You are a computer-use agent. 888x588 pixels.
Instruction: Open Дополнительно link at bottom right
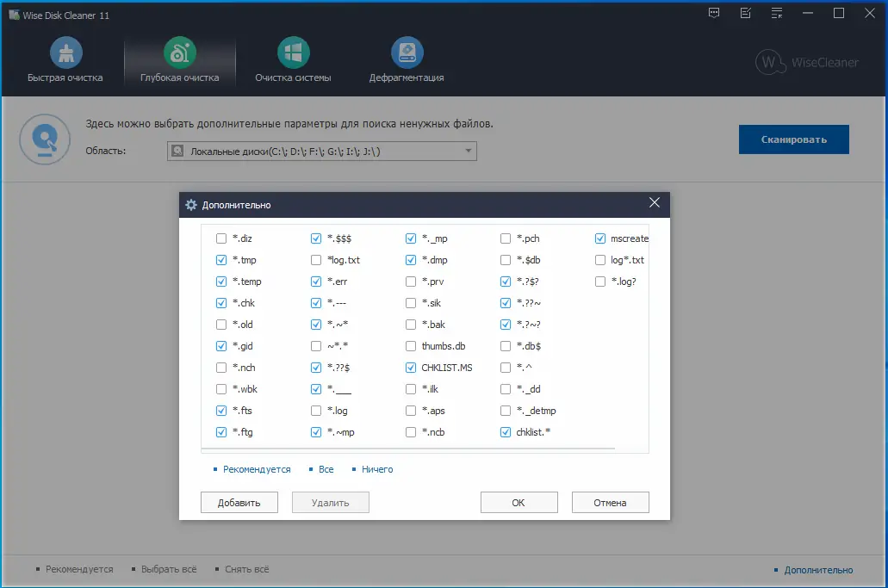point(818,570)
